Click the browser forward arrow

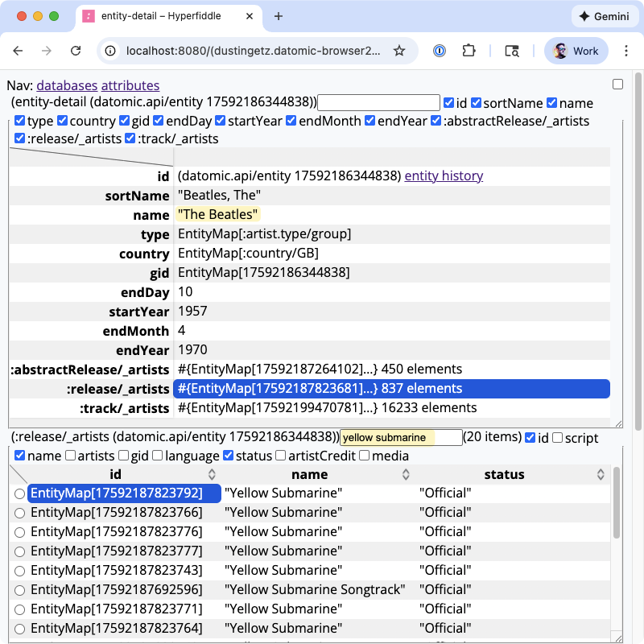point(47,51)
